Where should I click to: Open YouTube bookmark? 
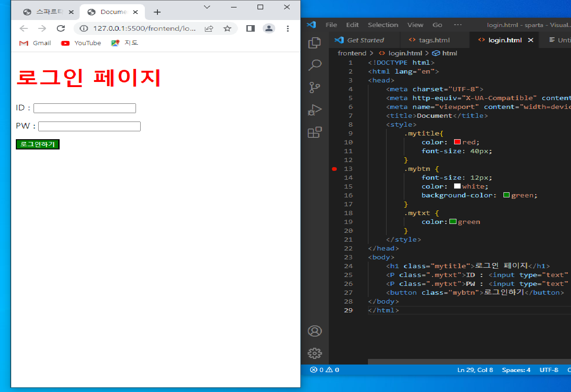(x=81, y=43)
